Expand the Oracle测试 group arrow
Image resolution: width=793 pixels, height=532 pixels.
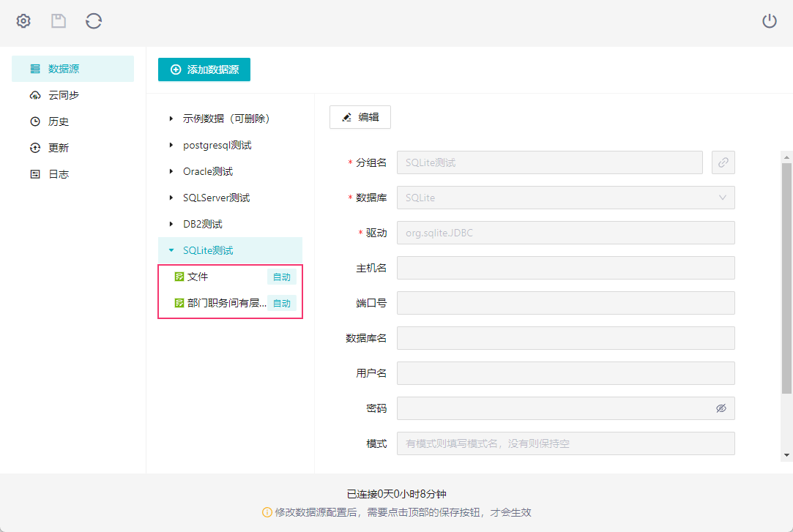(171, 171)
